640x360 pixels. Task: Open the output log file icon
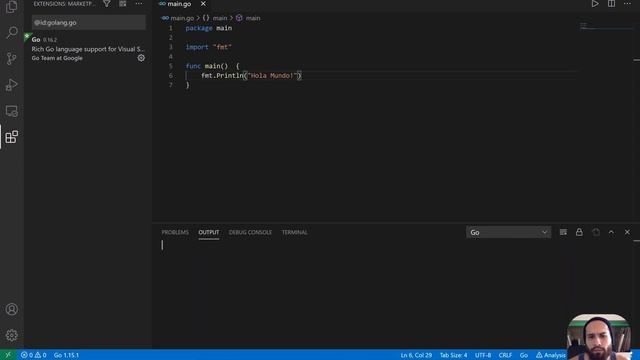[x=596, y=232]
